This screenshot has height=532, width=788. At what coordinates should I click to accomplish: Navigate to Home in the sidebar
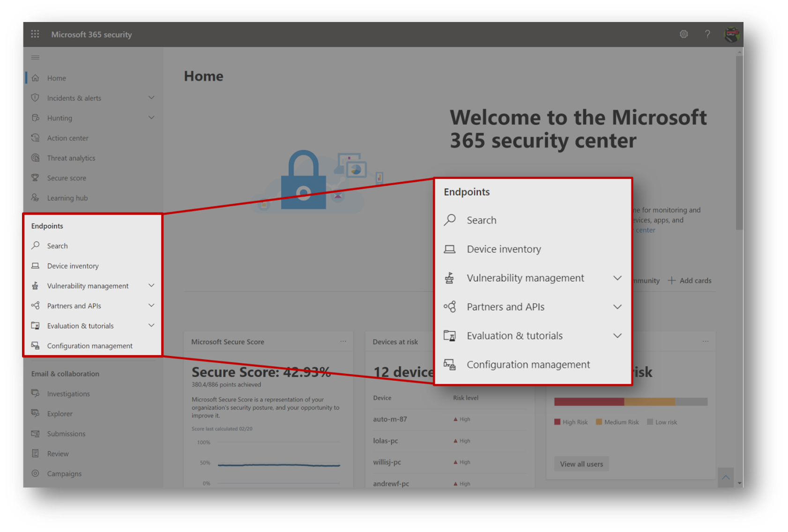click(56, 78)
